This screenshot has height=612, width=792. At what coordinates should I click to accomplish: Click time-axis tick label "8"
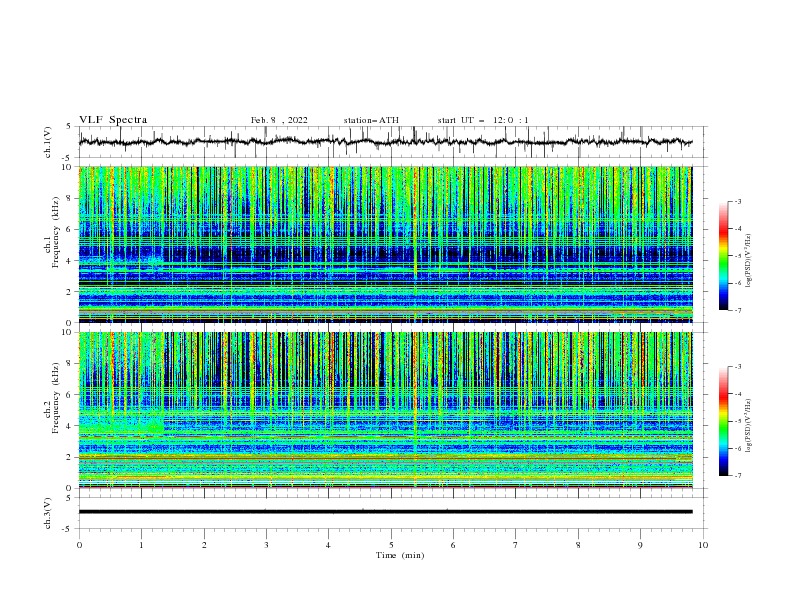(578, 545)
